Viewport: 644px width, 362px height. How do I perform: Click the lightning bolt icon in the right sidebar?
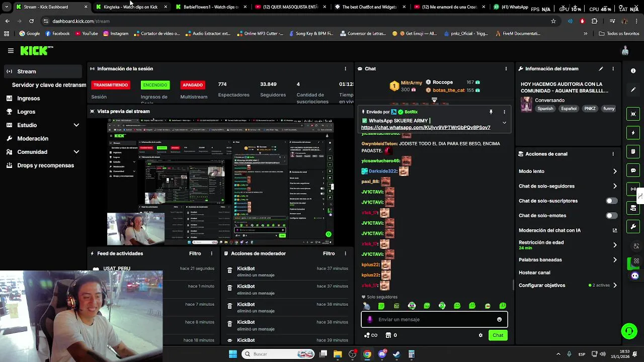pos(633,133)
